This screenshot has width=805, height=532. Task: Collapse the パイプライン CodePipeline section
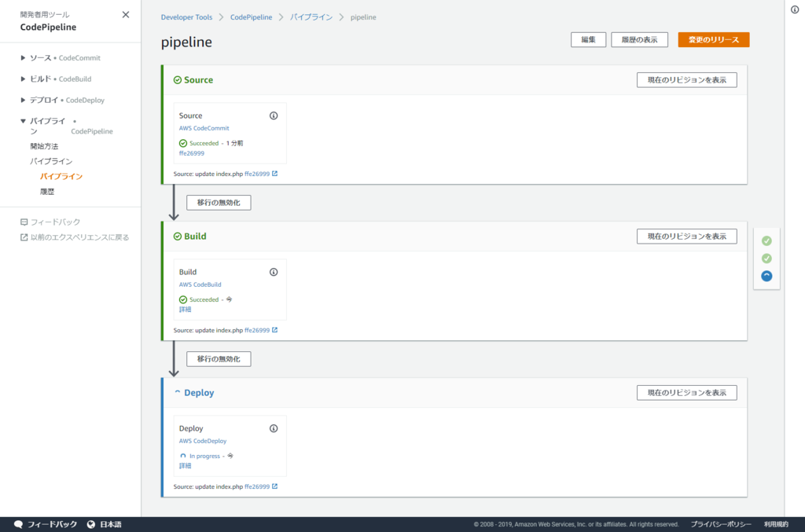click(x=23, y=121)
